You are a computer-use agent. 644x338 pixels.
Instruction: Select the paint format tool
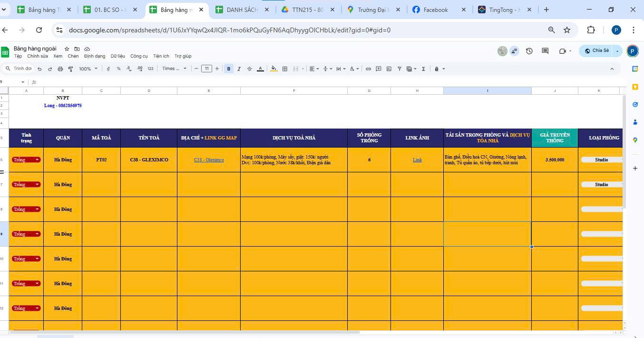pos(70,69)
